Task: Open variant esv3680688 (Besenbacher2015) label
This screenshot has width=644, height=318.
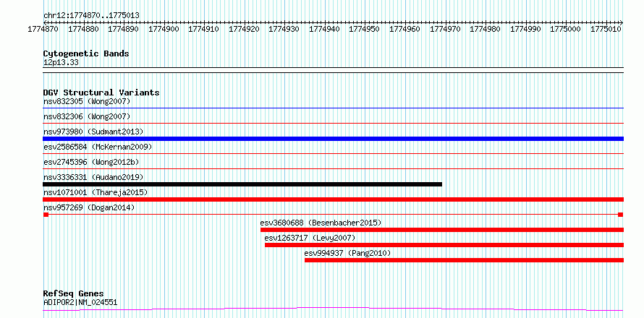Action: [x=321, y=223]
